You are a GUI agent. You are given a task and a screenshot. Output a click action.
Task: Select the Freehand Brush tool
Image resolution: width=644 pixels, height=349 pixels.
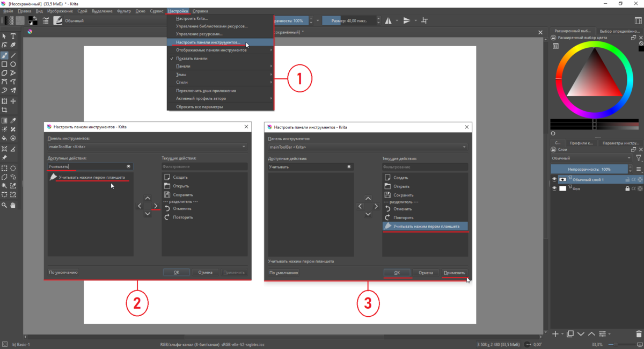(x=4, y=55)
